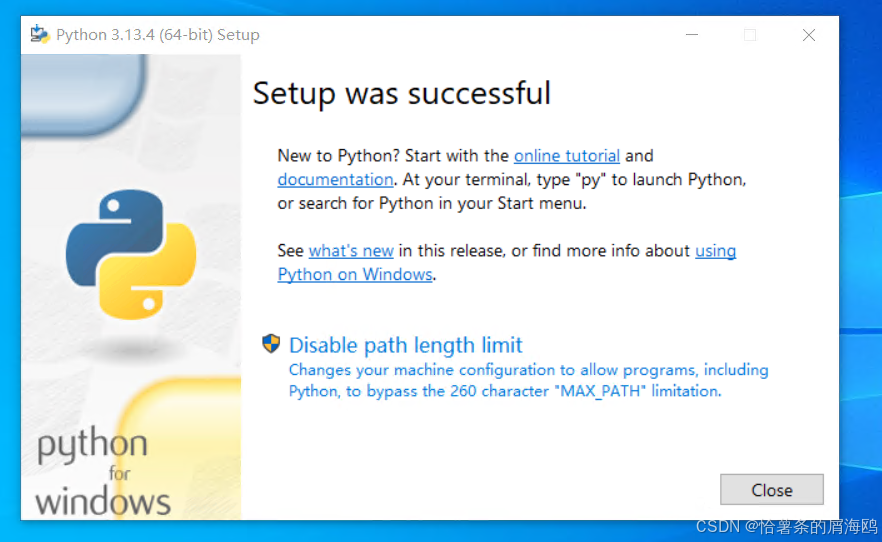Click the 'python for windows' branding text
The image size is (882, 542).
[103, 471]
